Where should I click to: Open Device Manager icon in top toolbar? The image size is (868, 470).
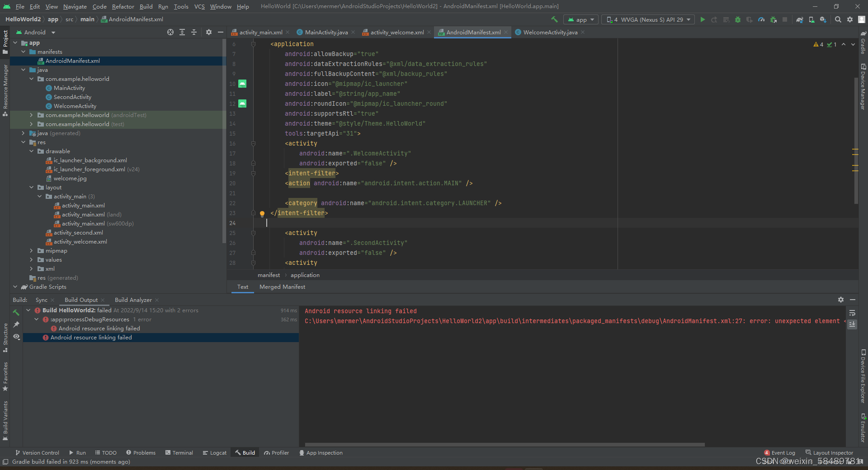click(x=811, y=19)
